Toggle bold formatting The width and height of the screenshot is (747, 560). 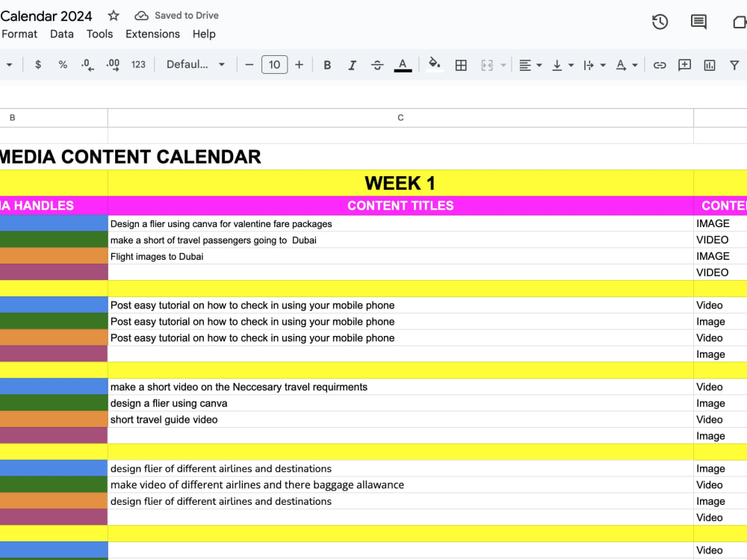(327, 65)
